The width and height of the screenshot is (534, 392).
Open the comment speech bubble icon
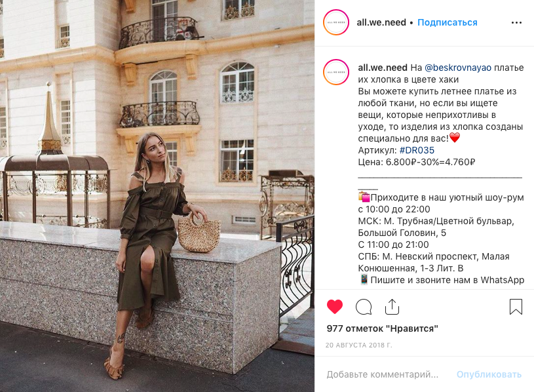(x=364, y=307)
